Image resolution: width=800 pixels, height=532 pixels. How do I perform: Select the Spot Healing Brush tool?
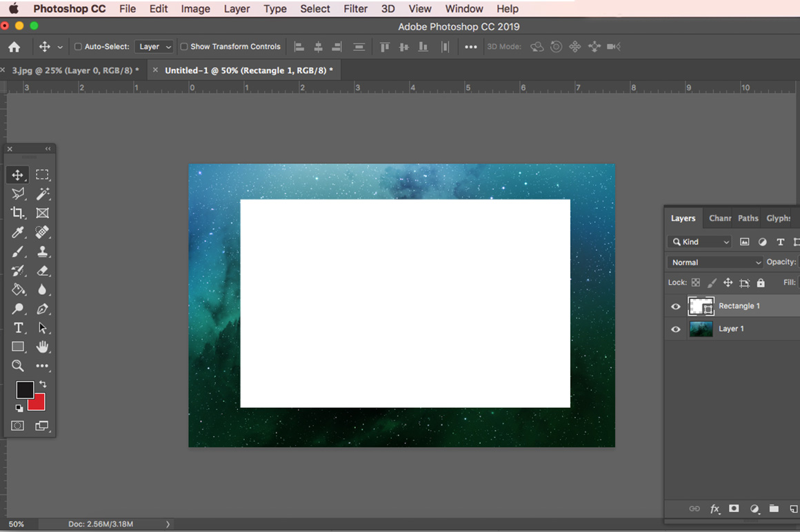(x=42, y=232)
